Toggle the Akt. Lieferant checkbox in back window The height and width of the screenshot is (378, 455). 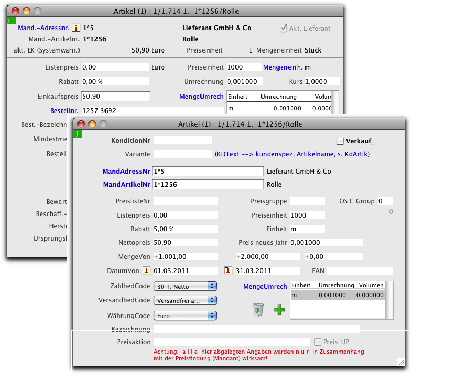283,28
